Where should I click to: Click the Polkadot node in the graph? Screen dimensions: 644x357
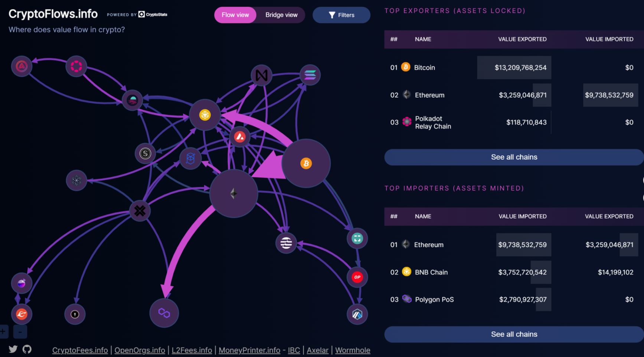click(x=76, y=66)
